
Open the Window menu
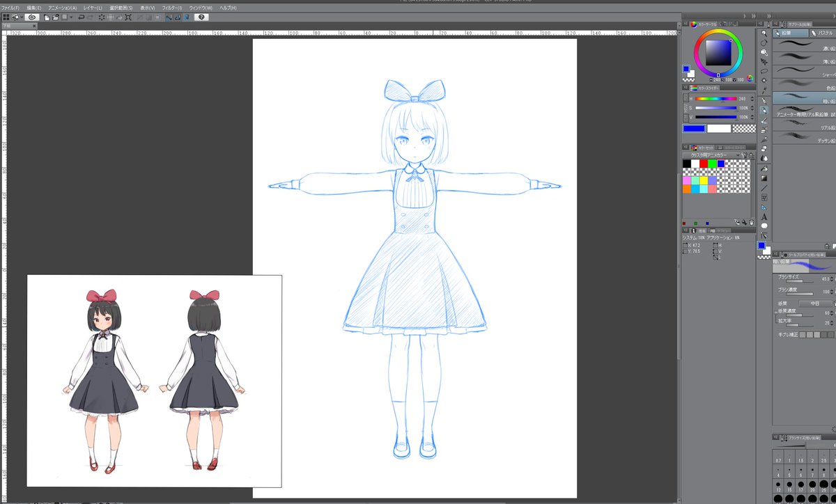click(x=201, y=8)
